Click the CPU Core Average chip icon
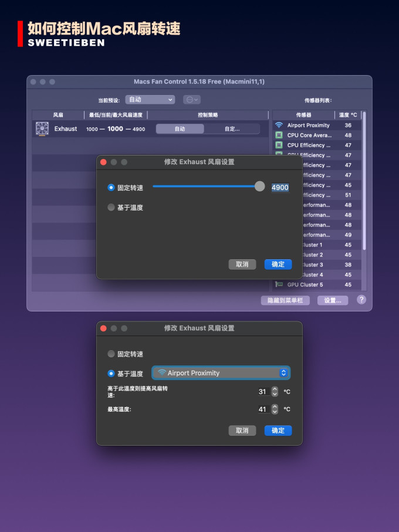Viewport: 399px width, 532px height. (x=279, y=135)
